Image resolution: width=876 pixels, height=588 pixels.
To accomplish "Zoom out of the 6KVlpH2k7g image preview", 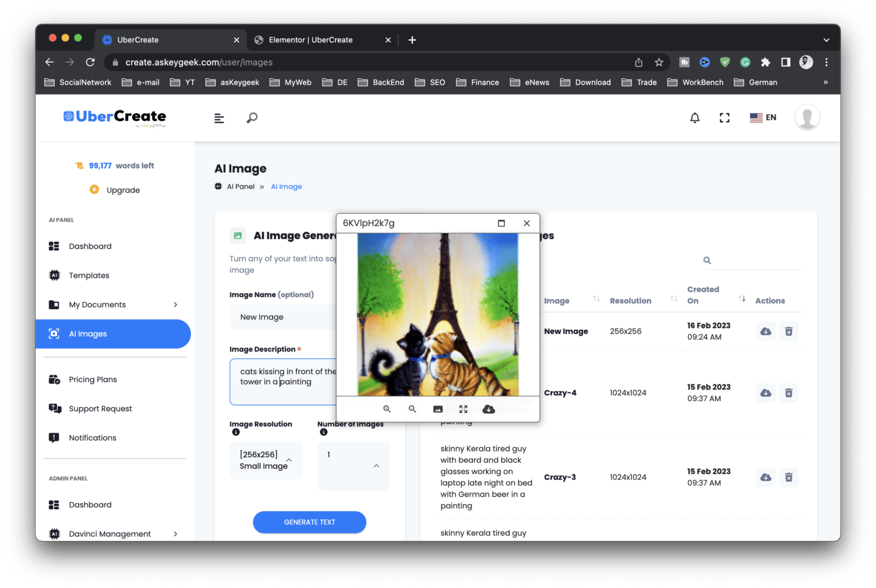I will (412, 409).
